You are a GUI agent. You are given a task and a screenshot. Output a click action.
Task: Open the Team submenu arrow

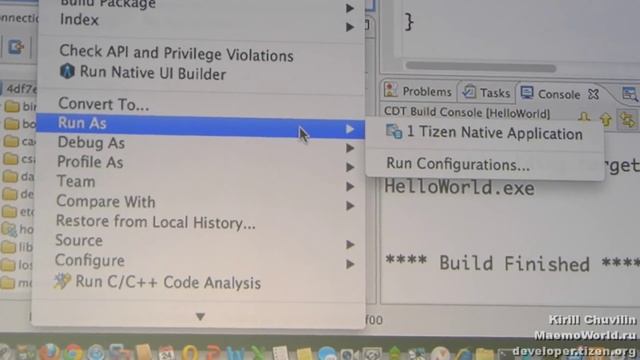coord(350,187)
